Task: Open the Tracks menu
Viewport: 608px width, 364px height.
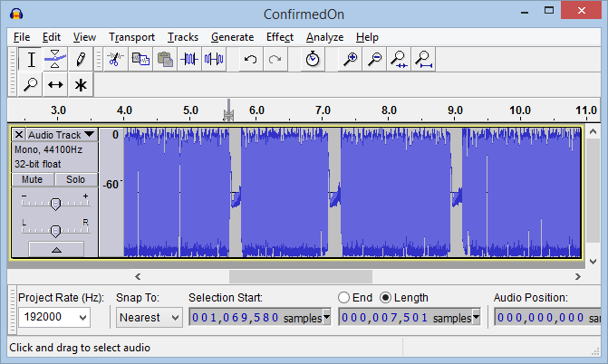Action: coord(183,37)
